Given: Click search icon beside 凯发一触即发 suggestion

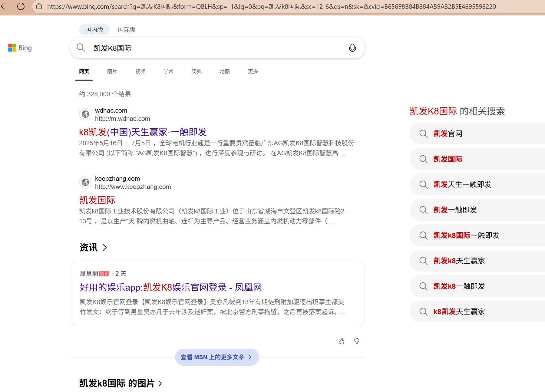Looking at the screenshot, I should click(423, 210).
